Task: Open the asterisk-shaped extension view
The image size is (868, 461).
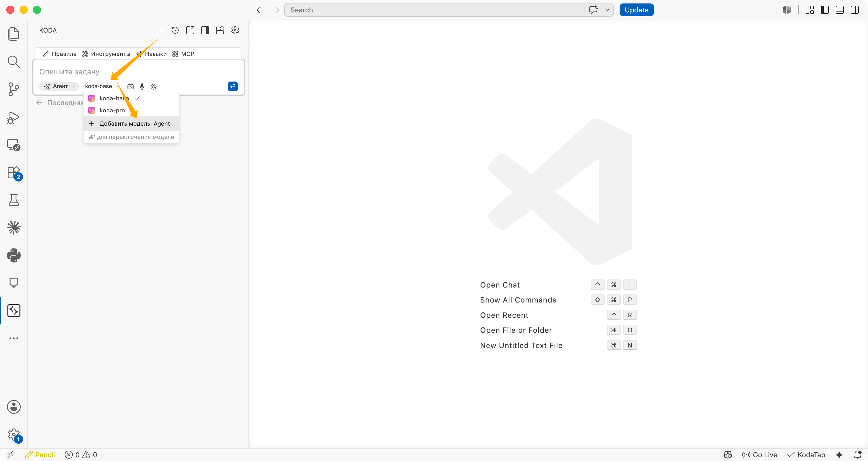Action: [x=14, y=227]
